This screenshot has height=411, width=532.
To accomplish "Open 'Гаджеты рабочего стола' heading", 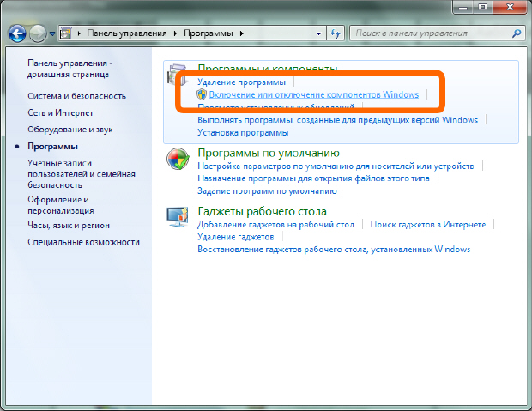I will coord(262,211).
